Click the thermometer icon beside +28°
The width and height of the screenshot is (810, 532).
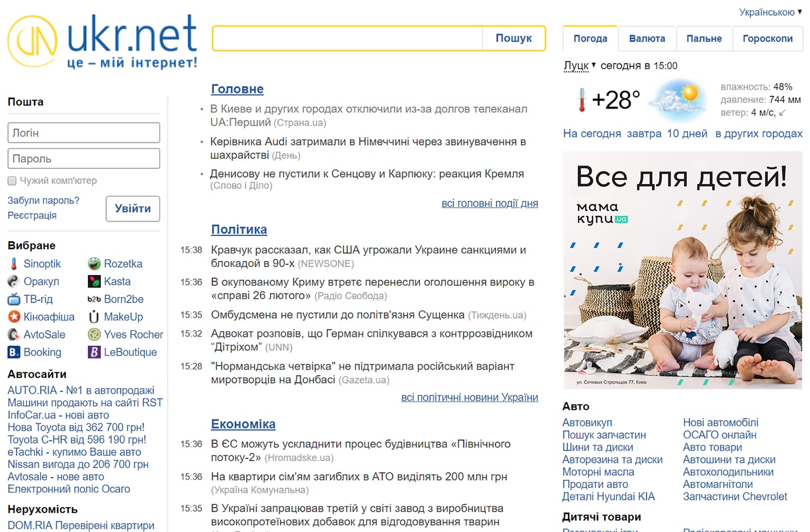(582, 100)
